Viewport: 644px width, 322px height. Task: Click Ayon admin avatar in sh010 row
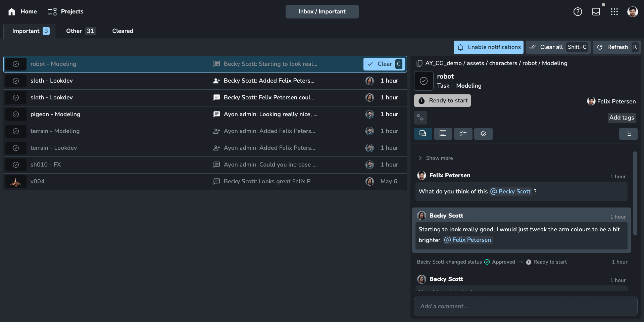(369, 165)
